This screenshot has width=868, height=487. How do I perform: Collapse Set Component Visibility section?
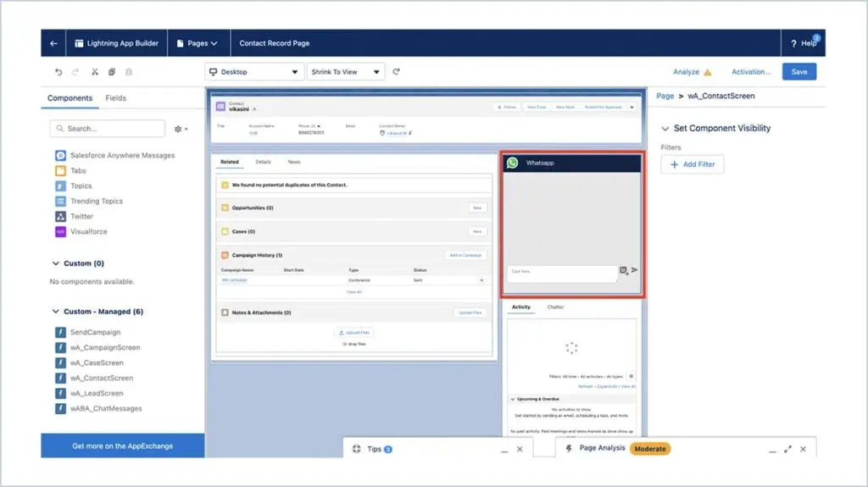665,129
